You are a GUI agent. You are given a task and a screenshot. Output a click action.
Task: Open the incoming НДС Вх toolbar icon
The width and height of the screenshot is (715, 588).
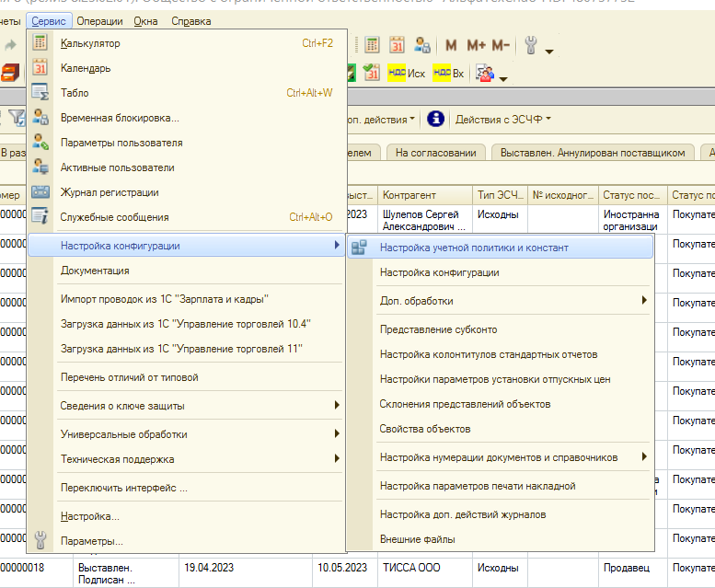[x=448, y=74]
